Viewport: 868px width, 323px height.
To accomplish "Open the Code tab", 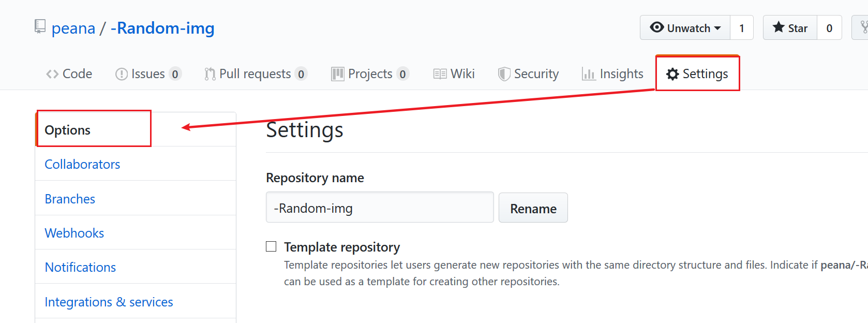I will tap(69, 74).
